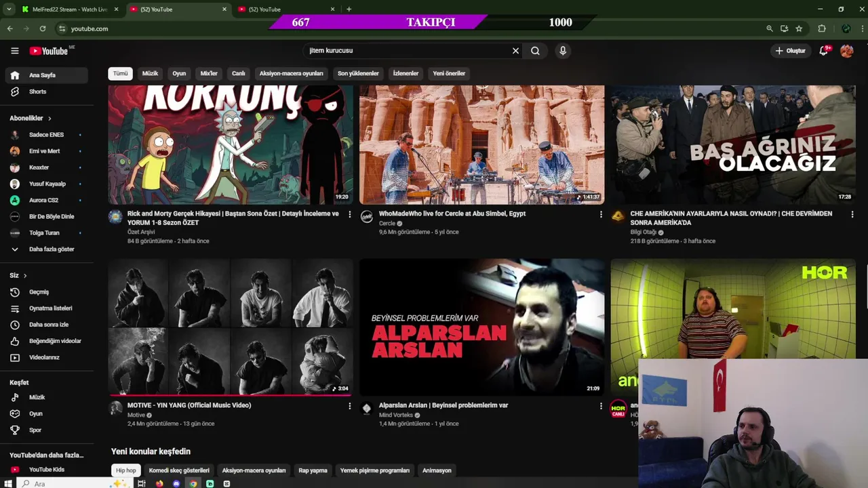Open the MOTIVE - YIN YANG video title
Screen dimensions: 868x488
[x=189, y=405]
